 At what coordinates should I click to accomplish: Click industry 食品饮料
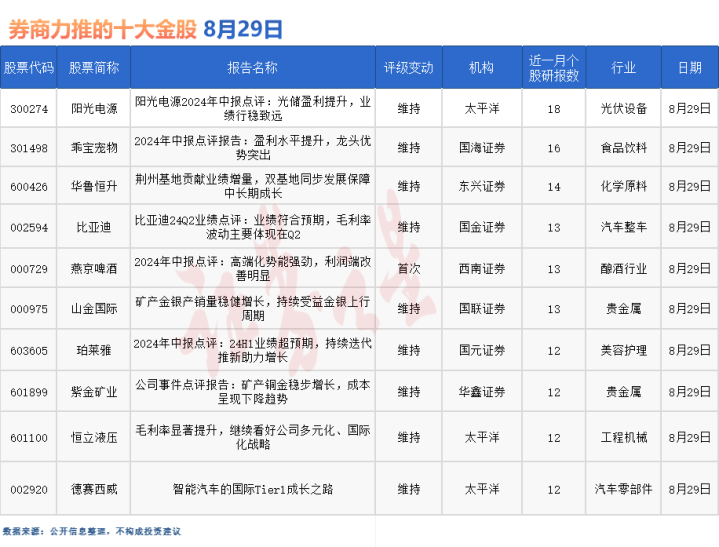(x=623, y=148)
